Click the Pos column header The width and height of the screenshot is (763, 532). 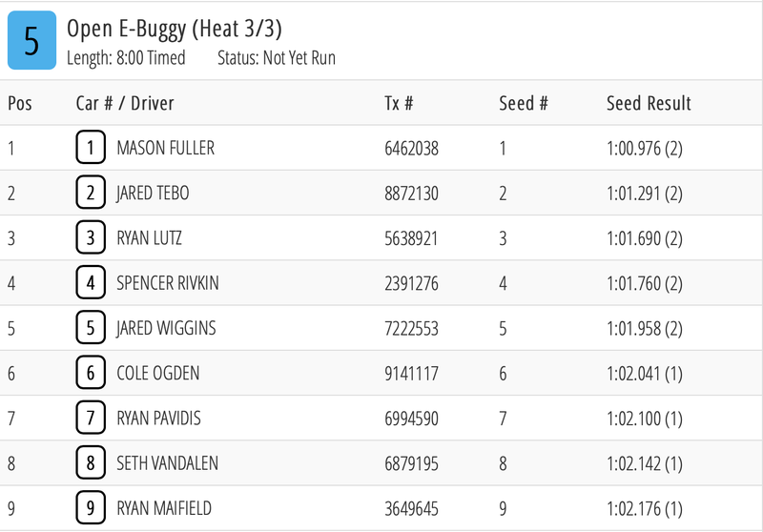20,103
